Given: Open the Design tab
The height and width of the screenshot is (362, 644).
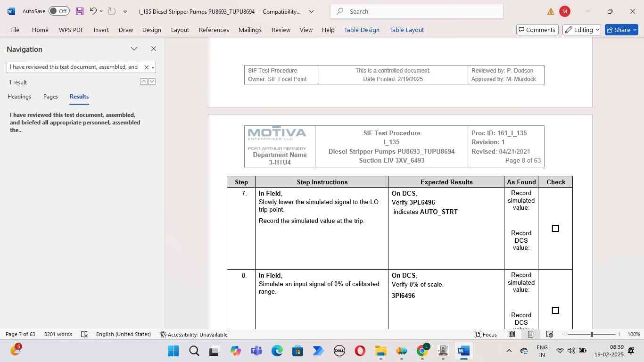Looking at the screenshot, I should coord(152,30).
